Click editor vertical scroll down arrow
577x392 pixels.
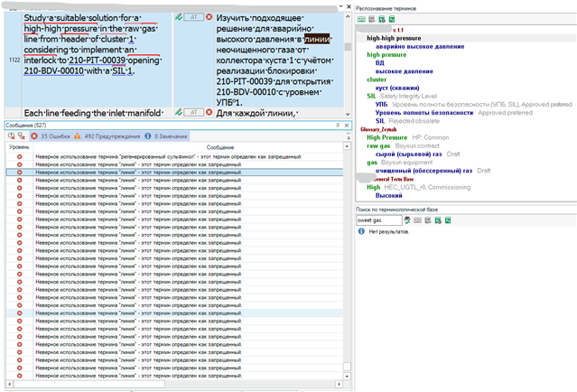tap(348, 114)
